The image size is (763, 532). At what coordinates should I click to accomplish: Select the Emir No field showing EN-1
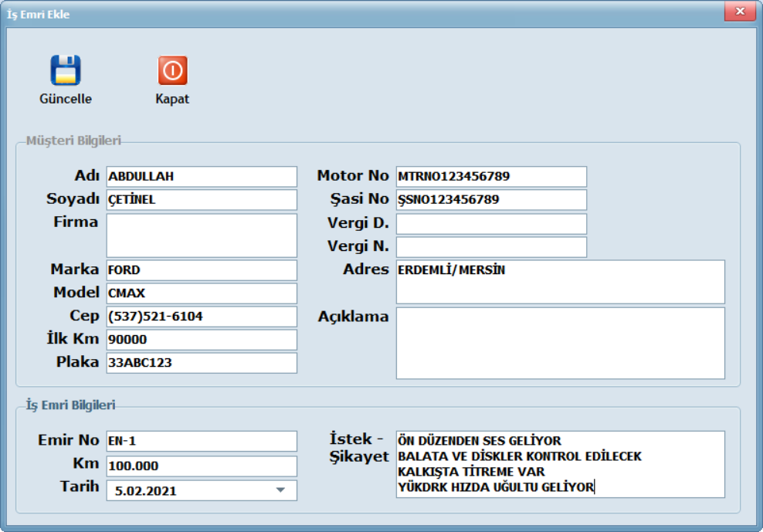(202, 441)
